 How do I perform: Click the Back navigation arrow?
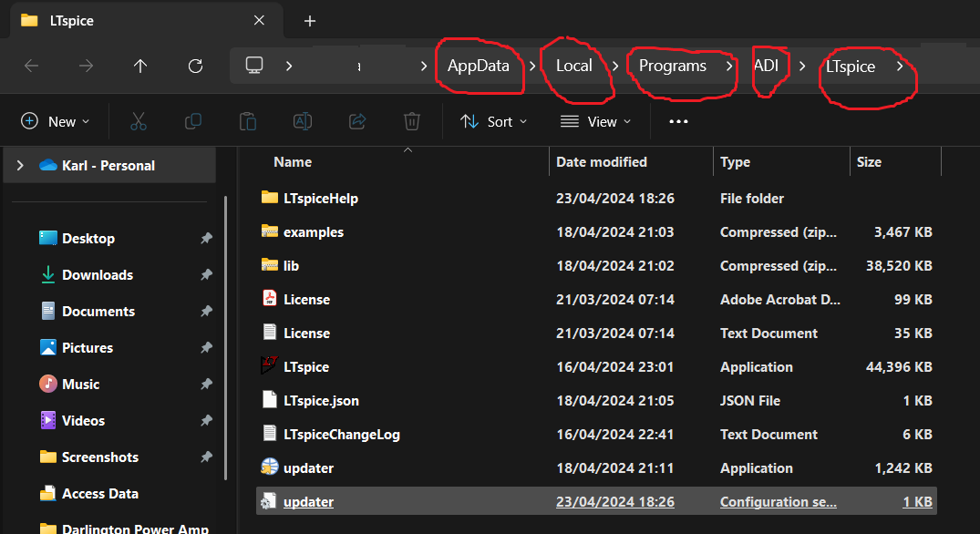tap(31, 66)
